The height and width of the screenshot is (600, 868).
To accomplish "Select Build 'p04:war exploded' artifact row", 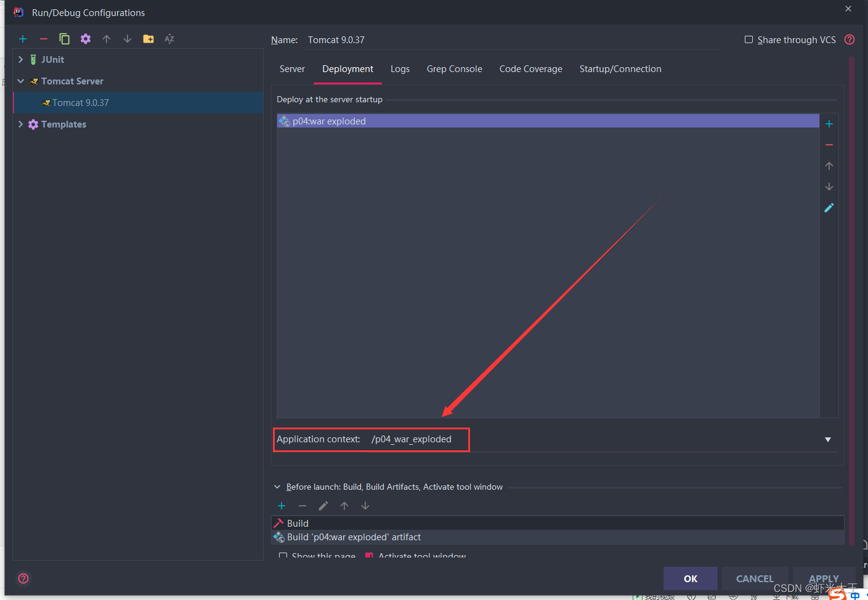I will pyautogui.click(x=558, y=537).
